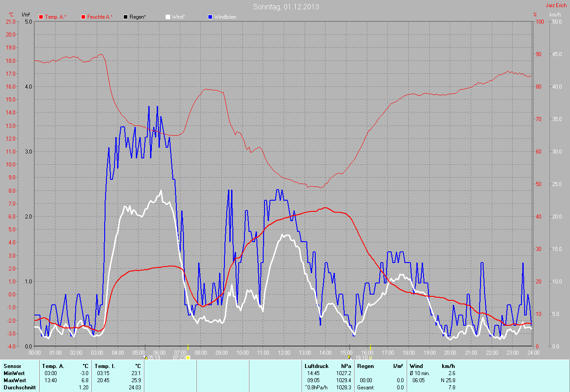Click the Durchschnitt row label
Image resolution: width=570 pixels, height=392 pixels.
pyautogui.click(x=19, y=388)
